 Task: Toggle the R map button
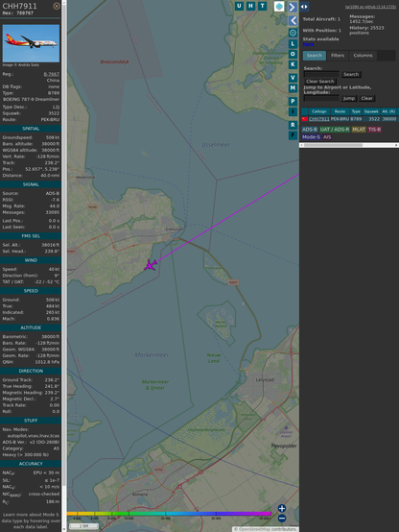[293, 125]
